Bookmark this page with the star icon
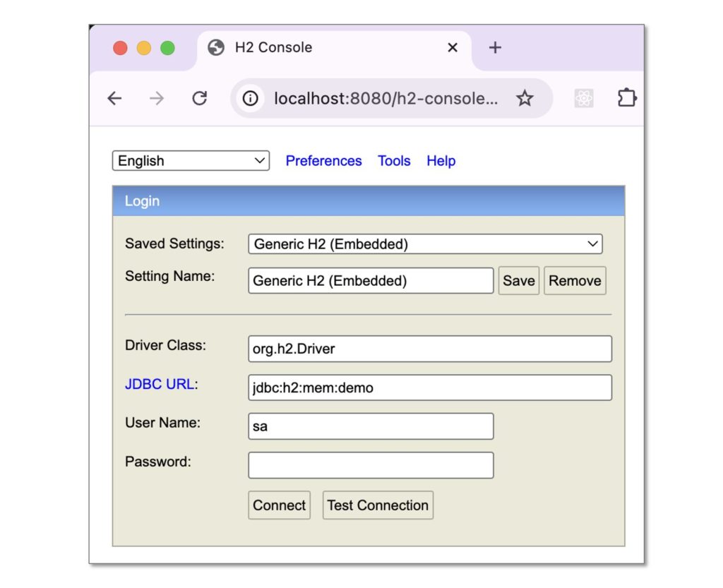The width and height of the screenshot is (723, 588). [524, 99]
